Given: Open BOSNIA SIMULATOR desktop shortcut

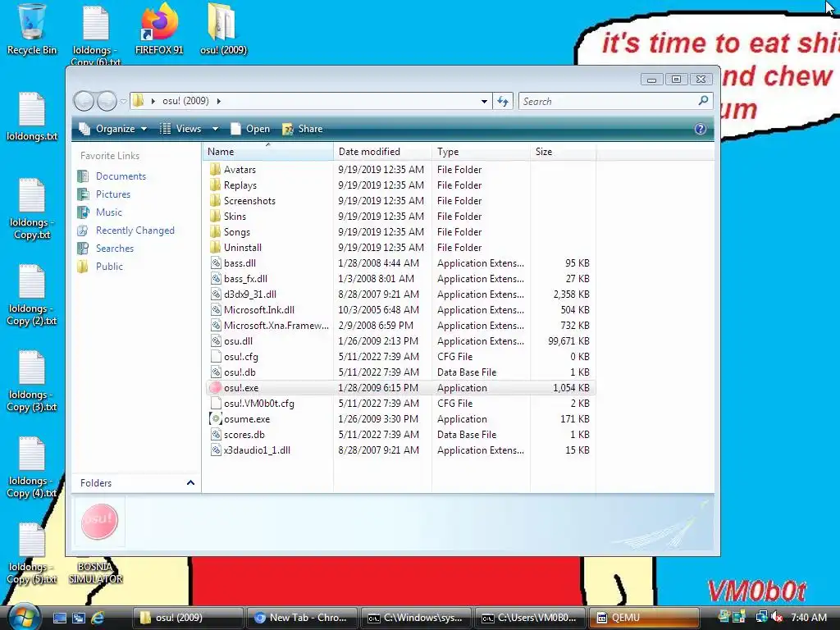Looking at the screenshot, I should click(95, 572).
